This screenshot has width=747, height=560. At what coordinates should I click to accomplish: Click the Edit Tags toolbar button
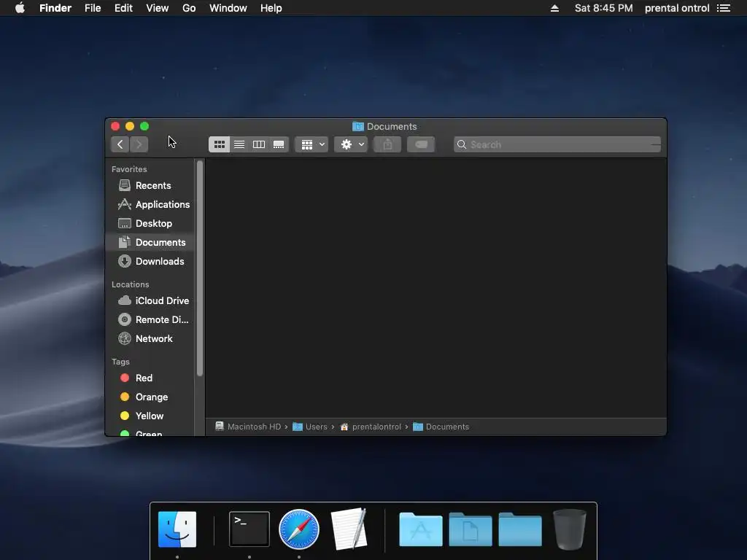pyautogui.click(x=421, y=144)
